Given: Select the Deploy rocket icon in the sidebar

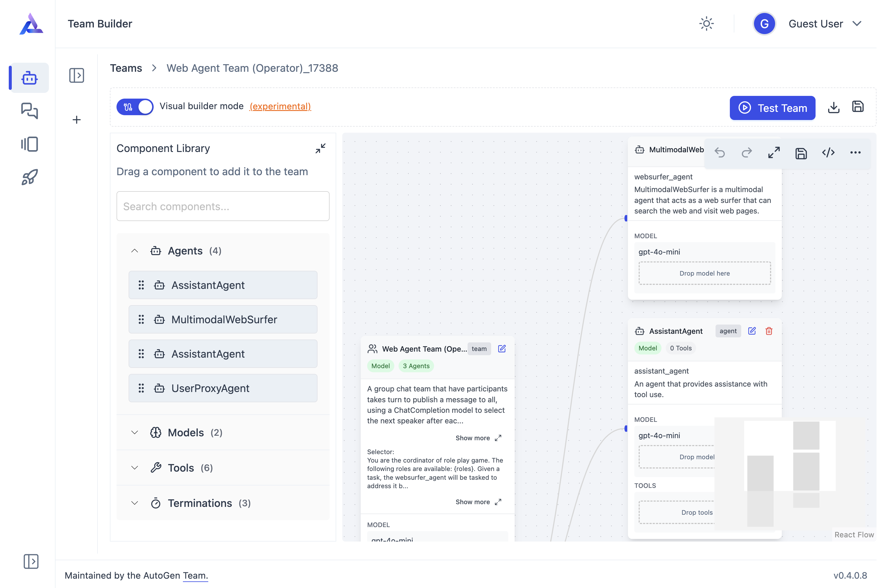Looking at the screenshot, I should tap(29, 176).
